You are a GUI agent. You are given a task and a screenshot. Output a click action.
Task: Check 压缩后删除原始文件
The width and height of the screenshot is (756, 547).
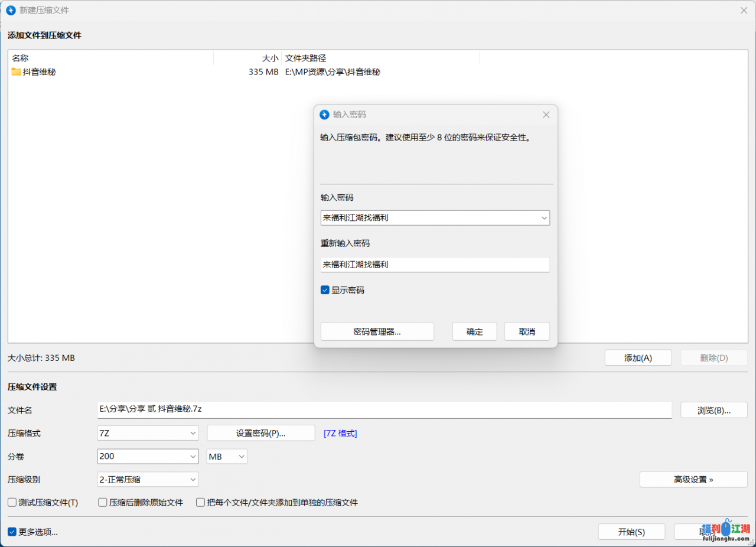tap(102, 502)
